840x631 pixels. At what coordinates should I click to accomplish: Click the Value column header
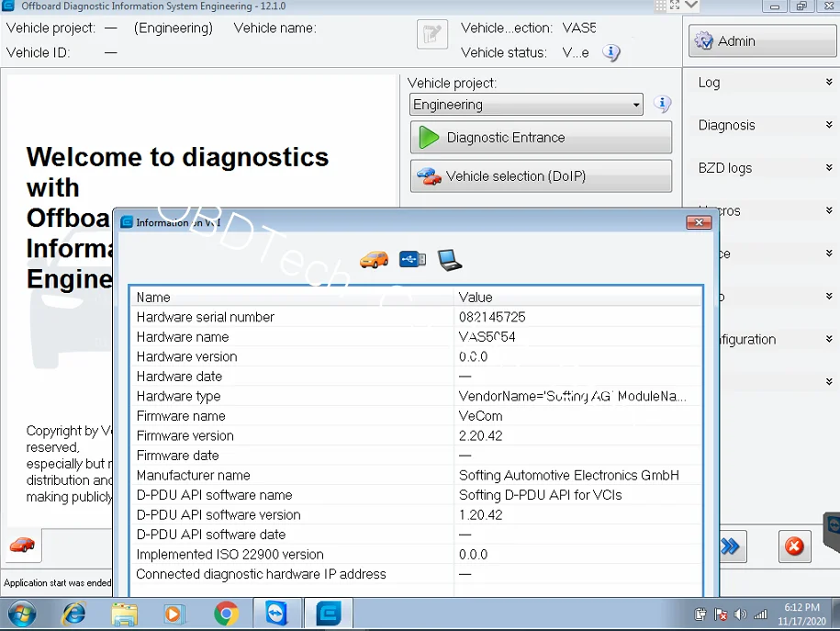[x=577, y=297]
